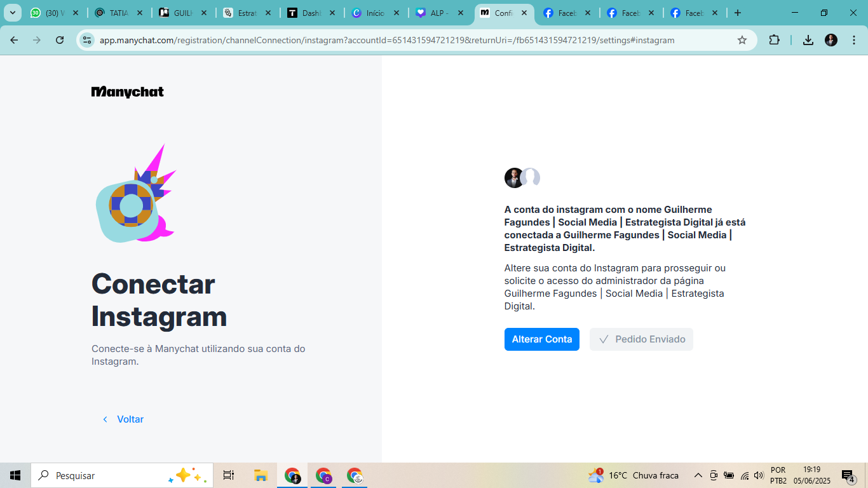The height and width of the screenshot is (488, 868).
Task: Open the GUILH browser tab
Action: pos(183,13)
